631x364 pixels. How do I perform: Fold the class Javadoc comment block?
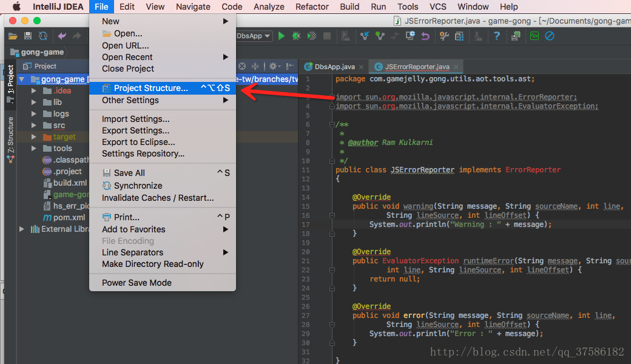point(332,125)
